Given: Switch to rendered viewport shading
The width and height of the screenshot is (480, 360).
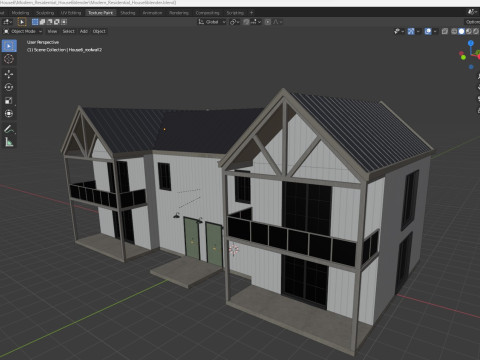Looking at the screenshot, I should click(x=476, y=31).
